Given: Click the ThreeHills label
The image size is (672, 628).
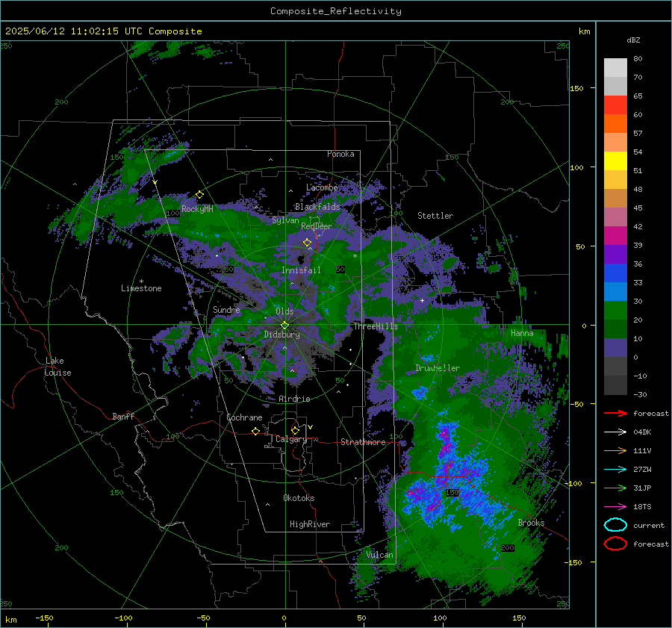Looking at the screenshot, I should click(376, 326).
